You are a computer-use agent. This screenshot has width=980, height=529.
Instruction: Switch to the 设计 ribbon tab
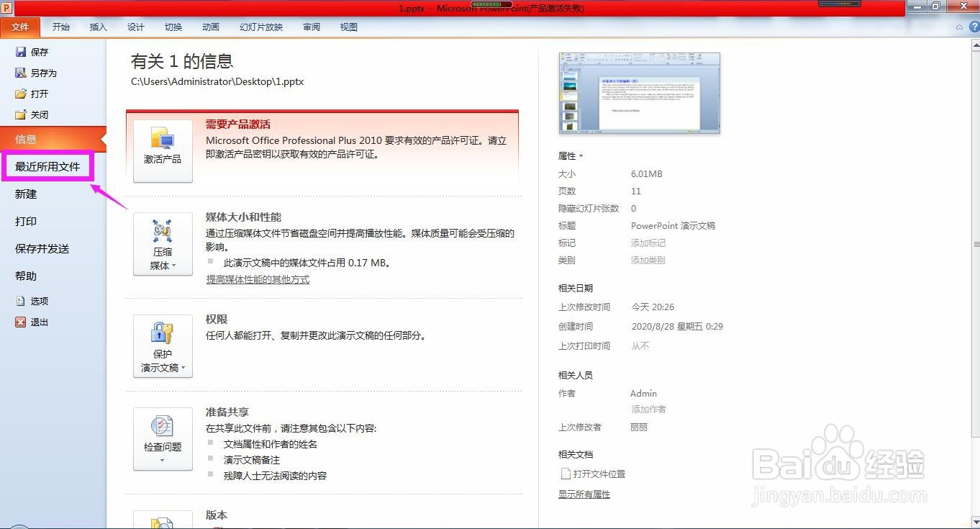[135, 27]
